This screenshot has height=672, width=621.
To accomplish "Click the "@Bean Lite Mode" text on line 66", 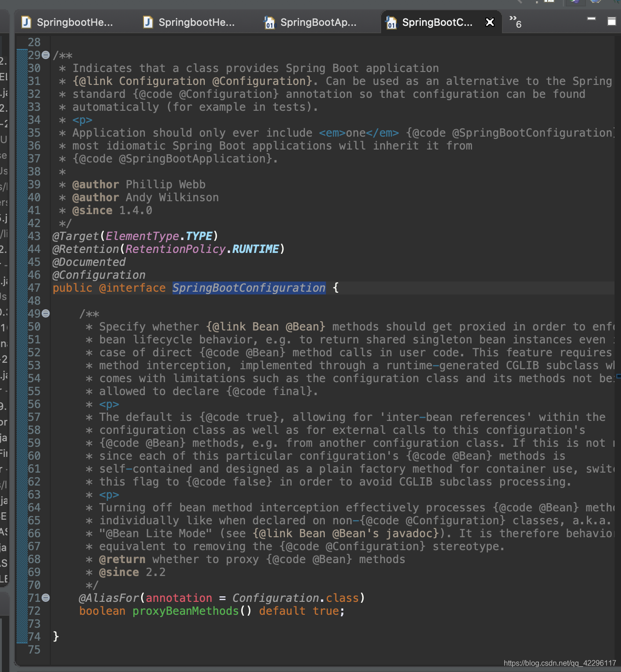I will click(155, 534).
